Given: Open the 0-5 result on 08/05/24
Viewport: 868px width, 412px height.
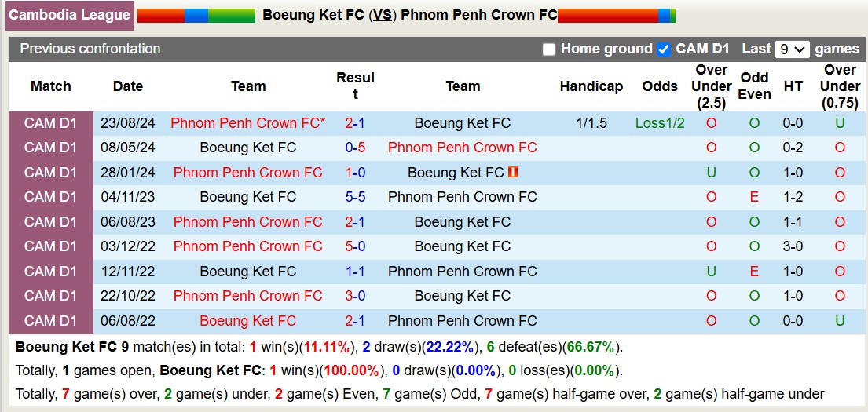Looking at the screenshot, I should 355,148.
